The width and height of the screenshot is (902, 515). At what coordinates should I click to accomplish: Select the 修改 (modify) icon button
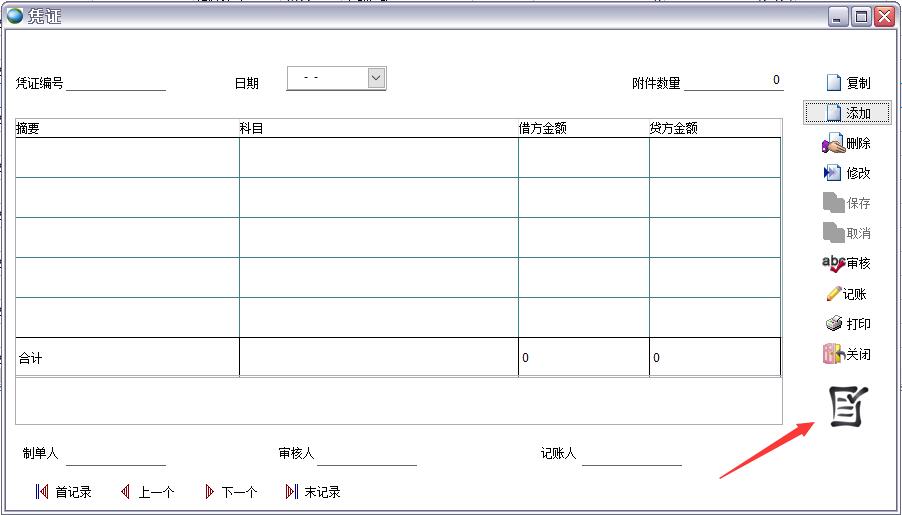tap(832, 173)
